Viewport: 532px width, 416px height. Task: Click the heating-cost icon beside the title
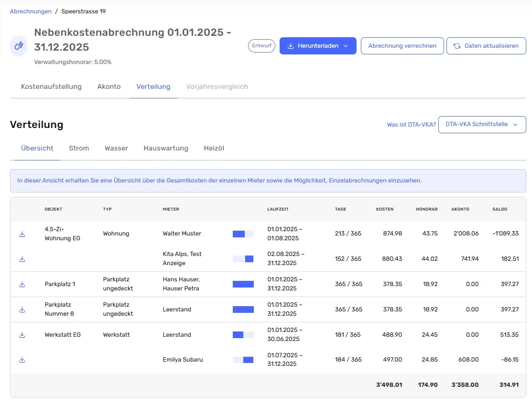(19, 46)
